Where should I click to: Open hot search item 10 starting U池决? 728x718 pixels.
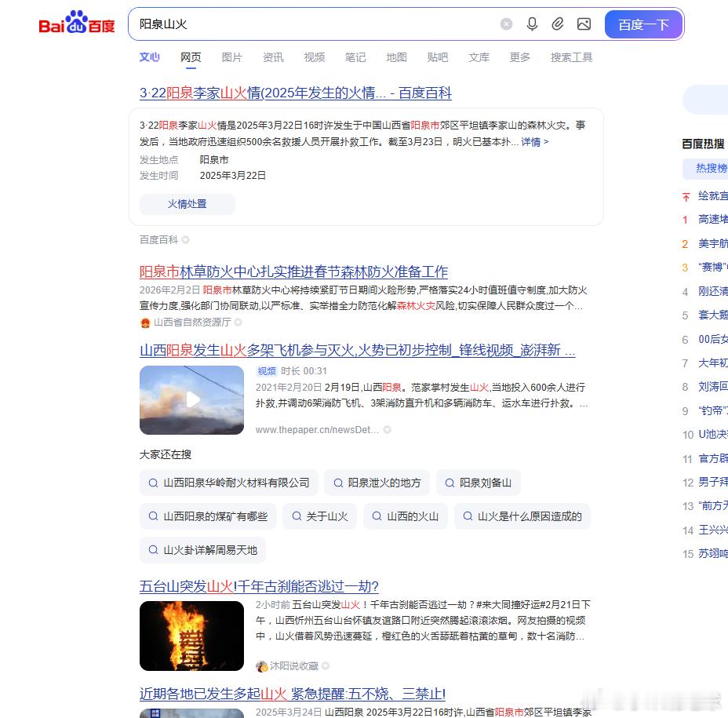[x=706, y=435]
